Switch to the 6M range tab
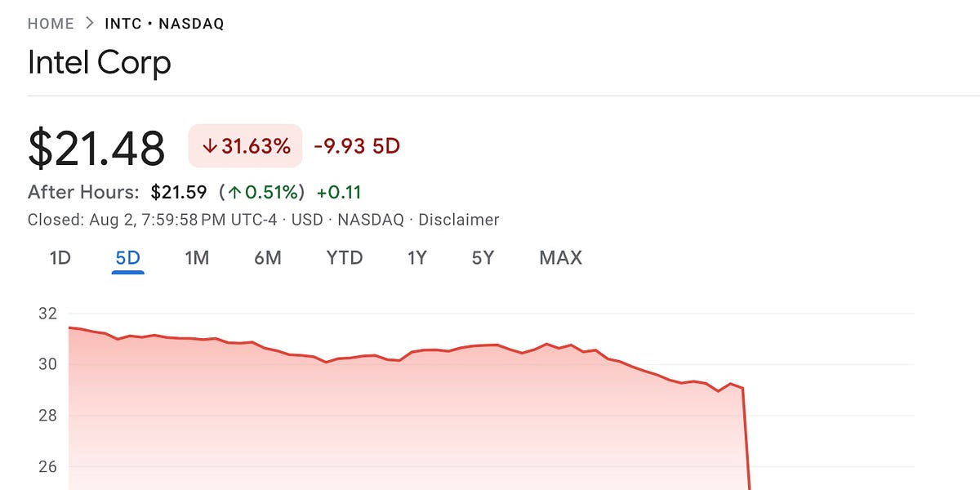The height and width of the screenshot is (490, 980). click(x=268, y=258)
